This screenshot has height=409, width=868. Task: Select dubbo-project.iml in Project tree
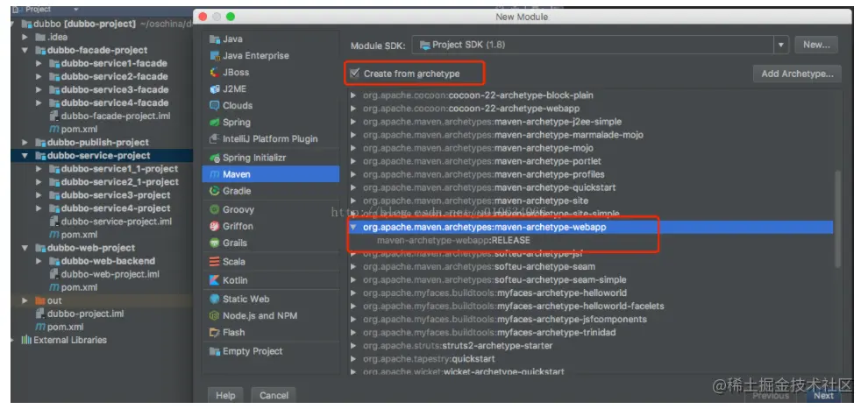click(x=102, y=314)
